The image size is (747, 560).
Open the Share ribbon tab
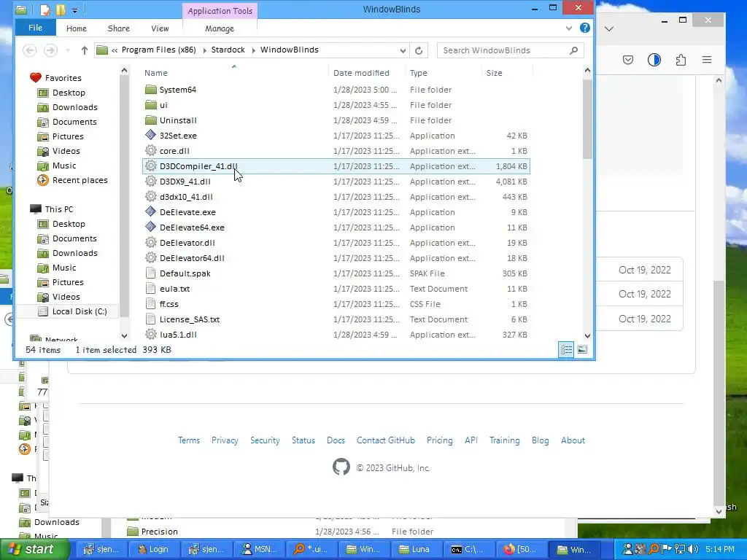pos(119,28)
